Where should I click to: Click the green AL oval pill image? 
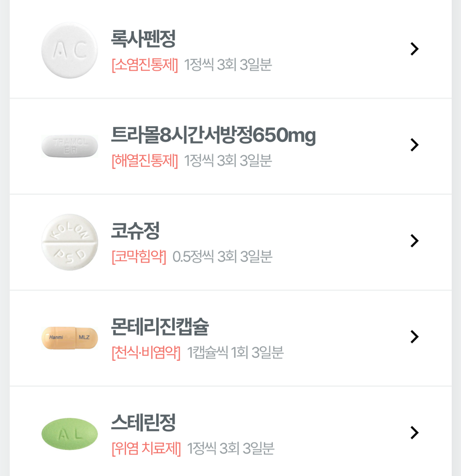70,434
